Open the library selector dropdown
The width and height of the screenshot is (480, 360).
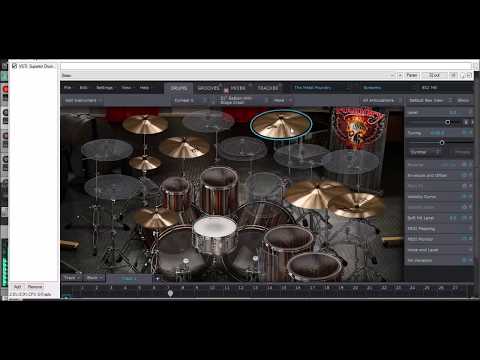(x=321, y=88)
